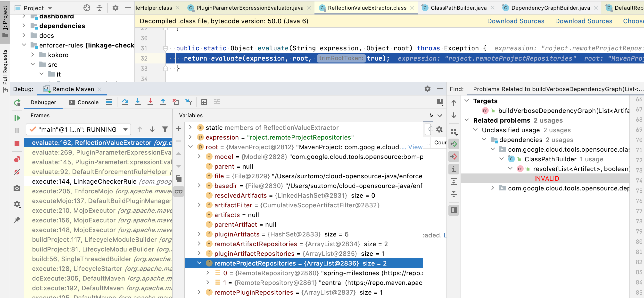Image resolution: width=644 pixels, height=298 pixels.
Task: Toggle the watches view with the glasses icon
Action: (179, 191)
